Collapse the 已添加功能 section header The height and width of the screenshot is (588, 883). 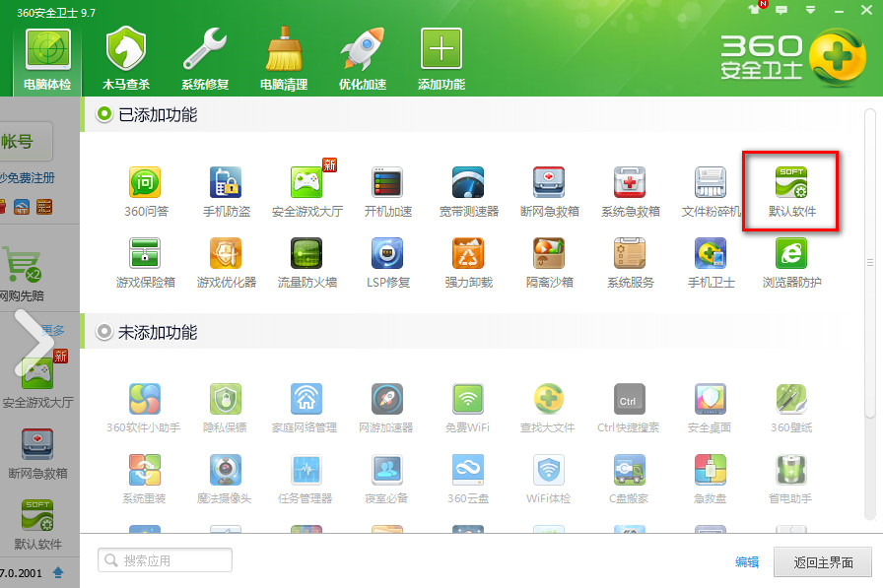pos(104,114)
